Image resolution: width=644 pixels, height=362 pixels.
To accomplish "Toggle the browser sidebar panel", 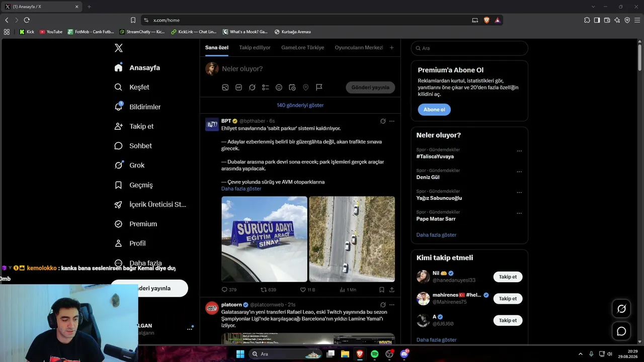I will pos(597,20).
